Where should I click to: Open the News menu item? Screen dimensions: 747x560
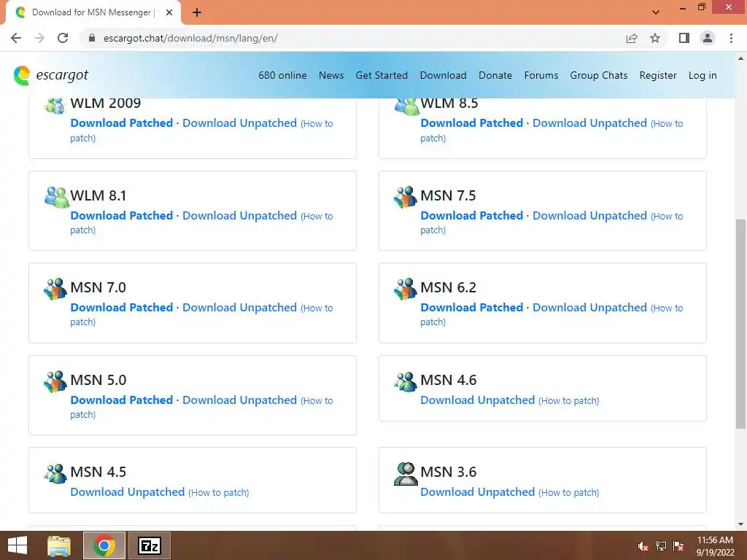(331, 75)
